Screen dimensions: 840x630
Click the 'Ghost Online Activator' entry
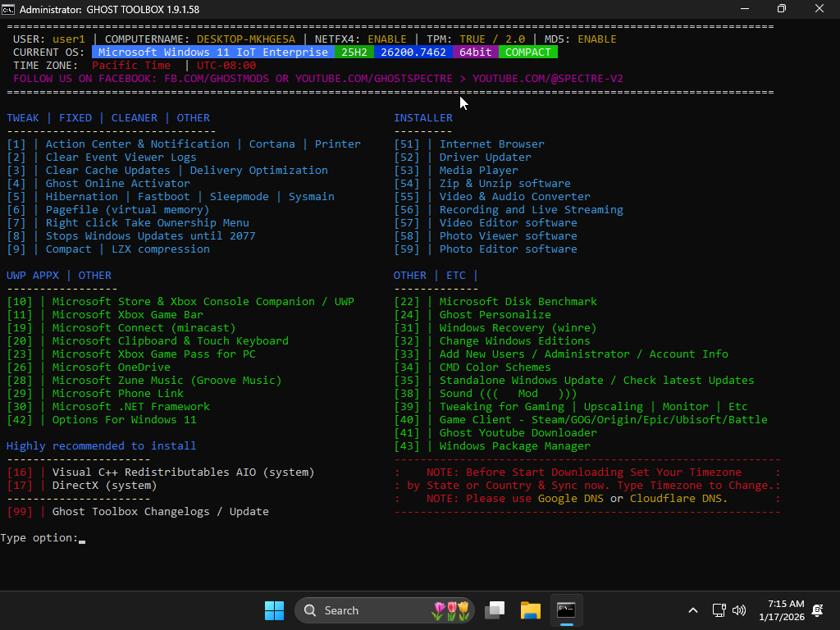pos(117,184)
